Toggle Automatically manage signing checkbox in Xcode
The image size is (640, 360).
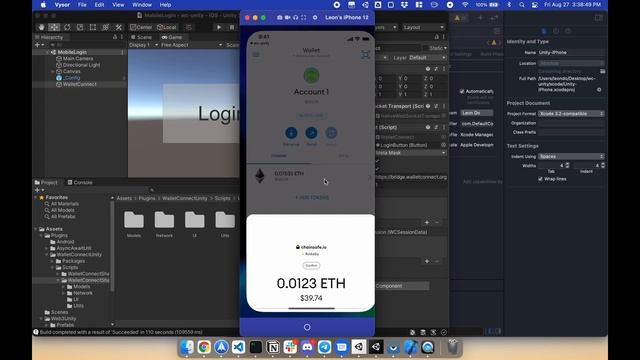462,91
